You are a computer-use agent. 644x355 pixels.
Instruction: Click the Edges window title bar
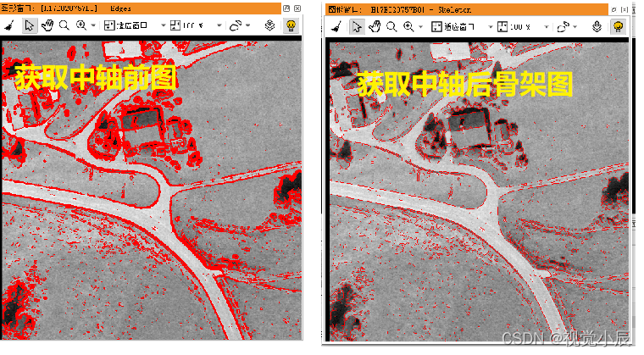[141, 8]
